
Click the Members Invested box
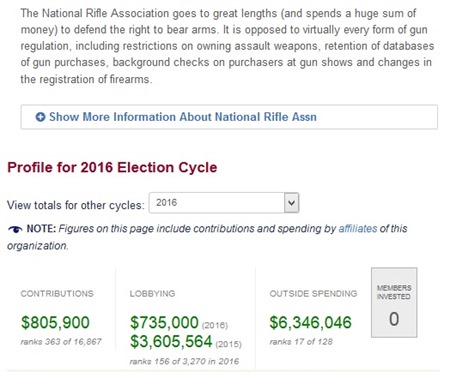pyautogui.click(x=394, y=302)
